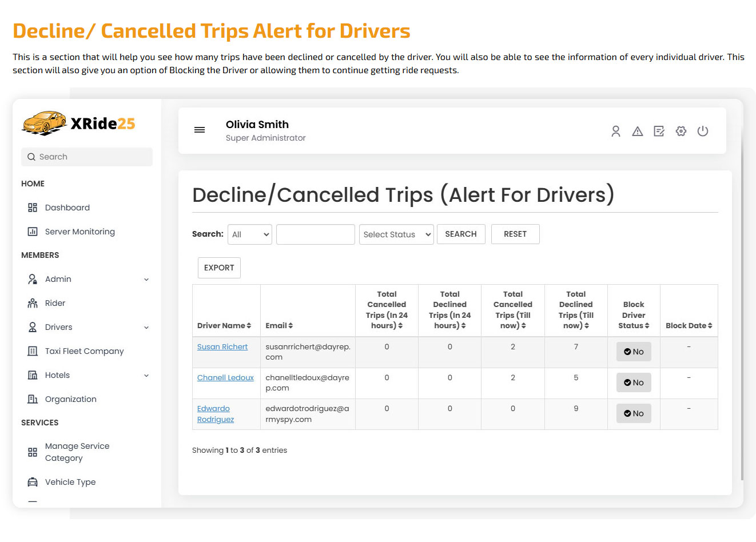Sort by Driver Name column arrows
This screenshot has height=542, width=756.
coord(249,326)
